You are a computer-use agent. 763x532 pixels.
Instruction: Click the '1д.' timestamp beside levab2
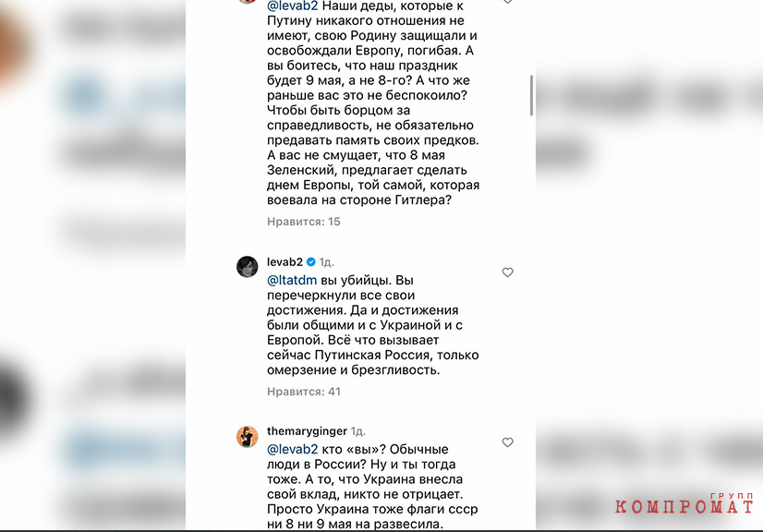pos(326,262)
